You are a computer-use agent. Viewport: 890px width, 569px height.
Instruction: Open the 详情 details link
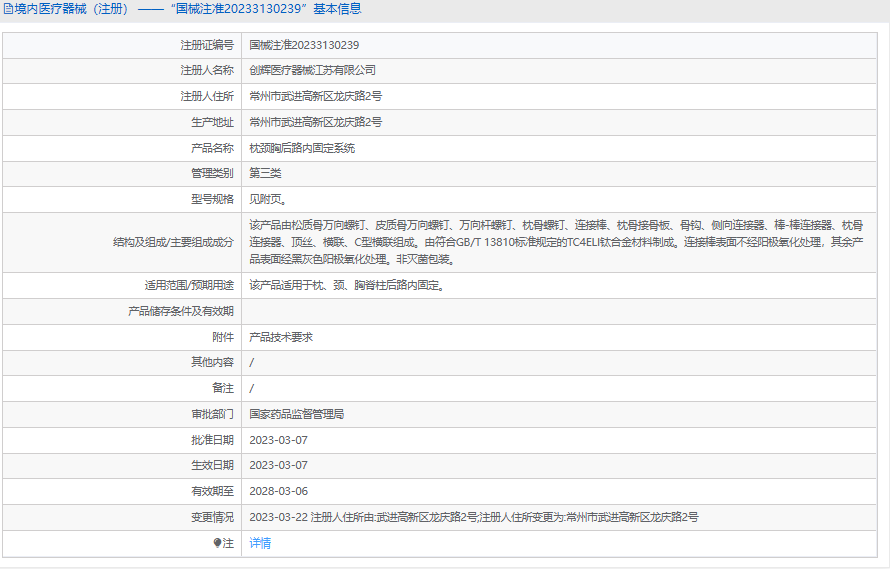click(x=260, y=543)
